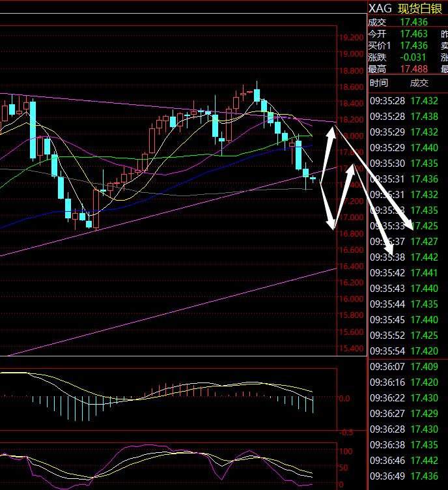Select the 09:36:22 timestamp row
Screen dimensions: 448x490
point(404,398)
